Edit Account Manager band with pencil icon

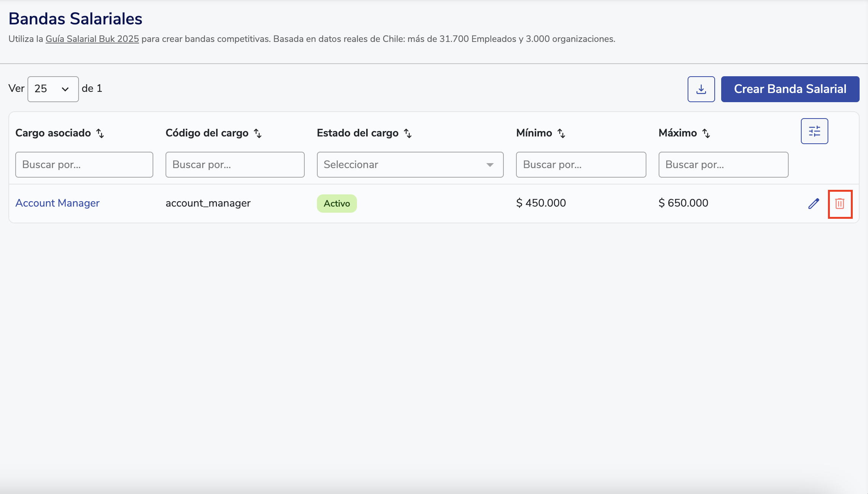[813, 204]
